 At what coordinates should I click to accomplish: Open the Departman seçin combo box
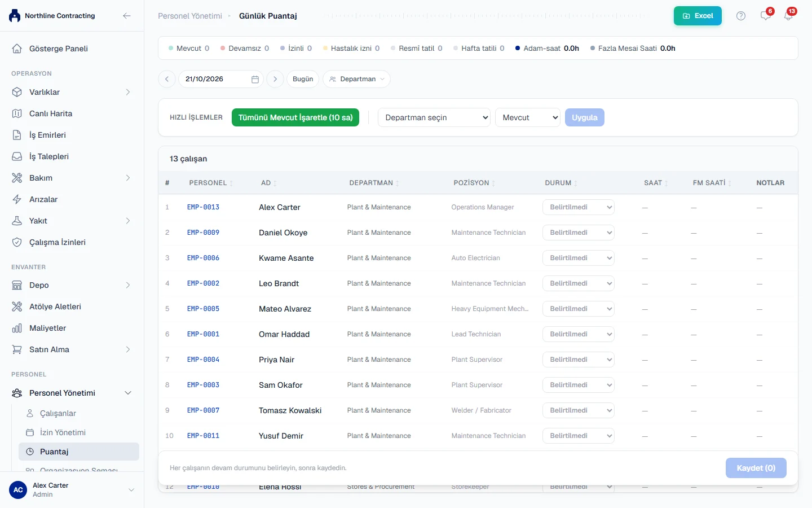[434, 117]
